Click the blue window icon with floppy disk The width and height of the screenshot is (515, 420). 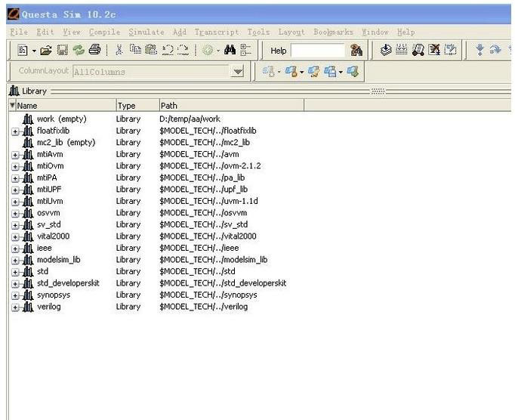[330, 71]
